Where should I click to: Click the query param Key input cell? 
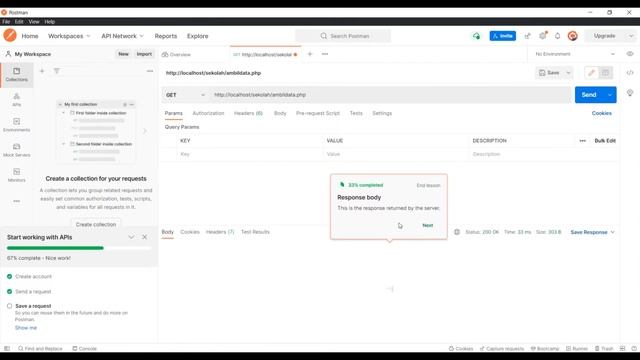[x=250, y=154]
